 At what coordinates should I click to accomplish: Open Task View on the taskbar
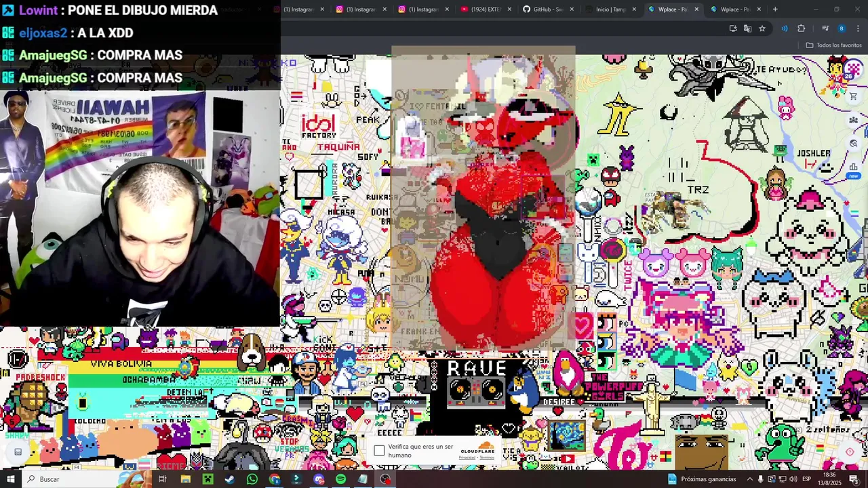(x=163, y=479)
